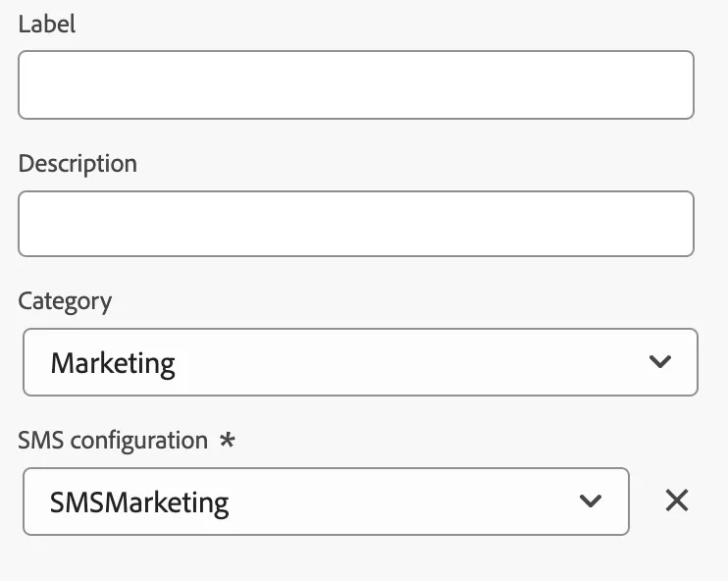Image resolution: width=728 pixels, height=581 pixels.
Task: Click empty area inside Category combo box
Action: [408, 362]
